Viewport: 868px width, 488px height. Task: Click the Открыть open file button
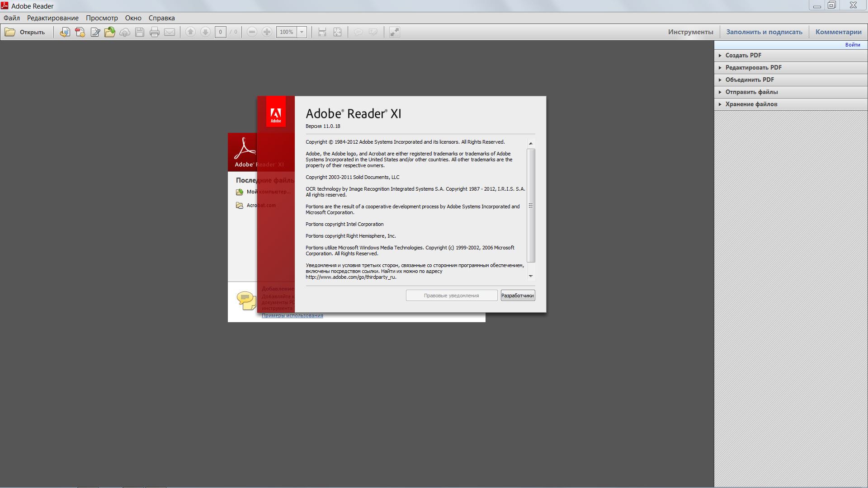(x=25, y=32)
